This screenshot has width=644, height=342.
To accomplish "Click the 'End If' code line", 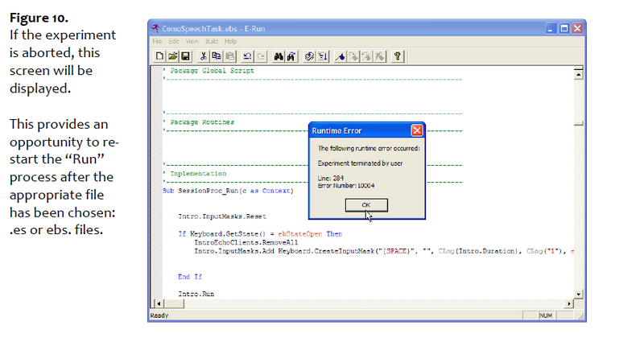I will point(190,277).
